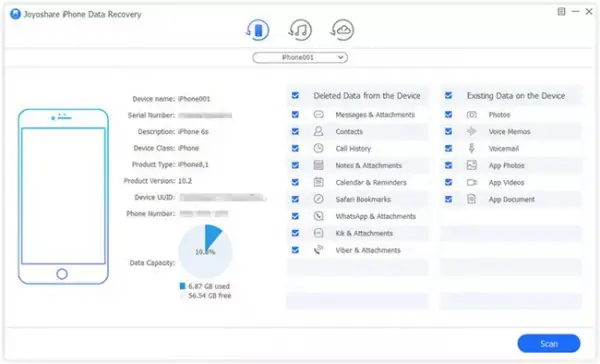Click the Call History clock icon

click(x=318, y=148)
